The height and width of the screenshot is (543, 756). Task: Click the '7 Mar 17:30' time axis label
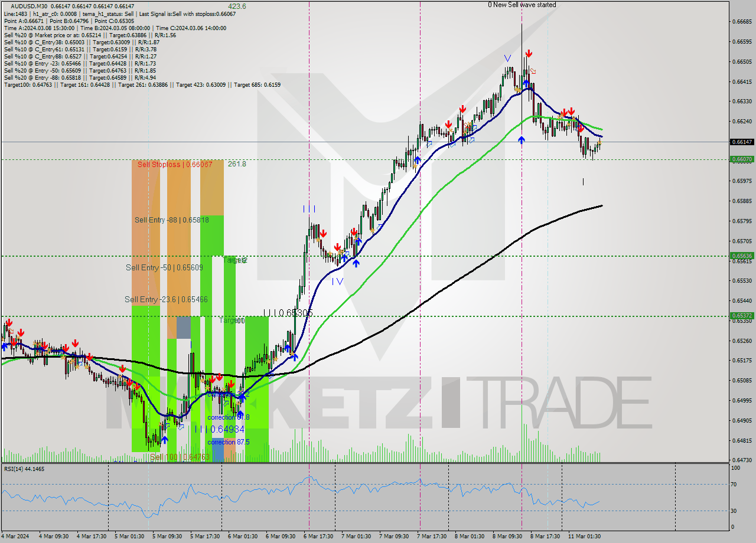[431, 537]
